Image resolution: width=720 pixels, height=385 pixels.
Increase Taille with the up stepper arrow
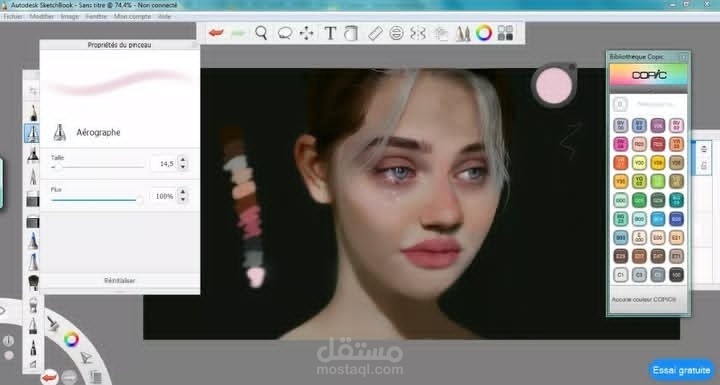pos(183,160)
